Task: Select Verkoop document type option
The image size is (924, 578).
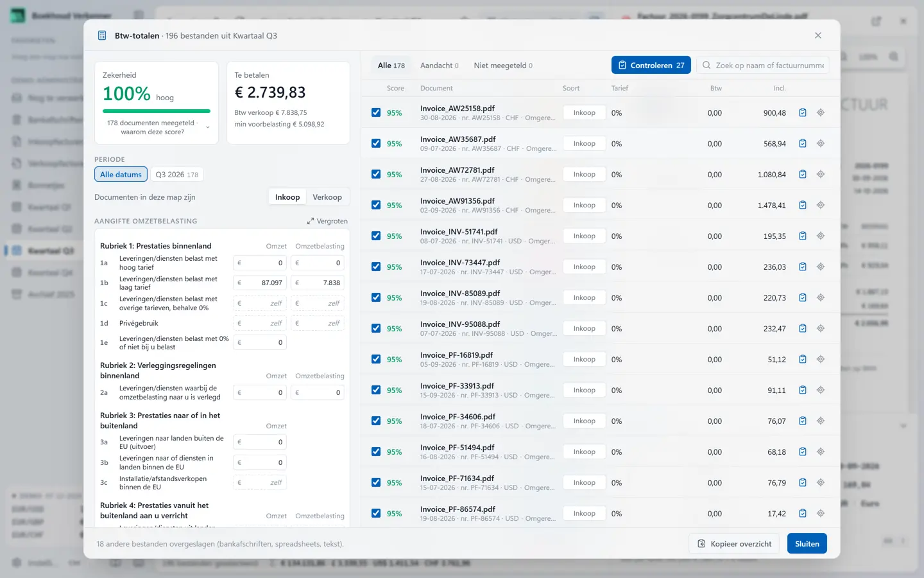Action: click(x=327, y=197)
